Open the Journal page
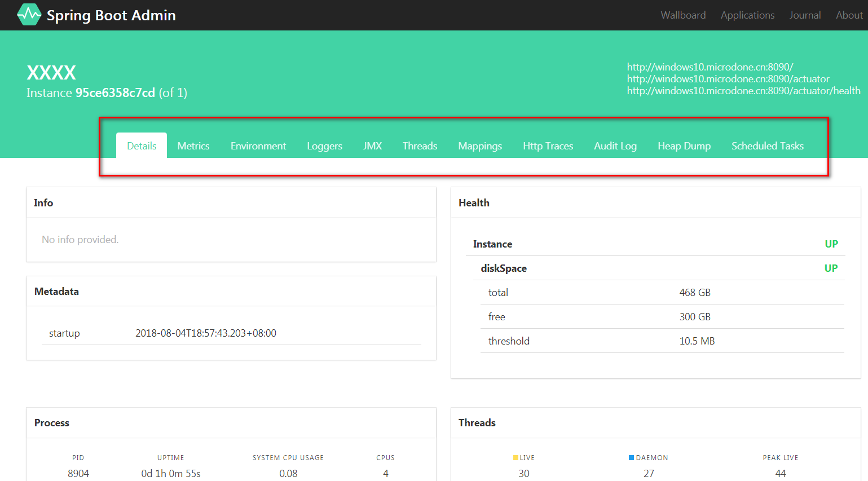Viewport: 868px width, 481px height. (x=805, y=15)
